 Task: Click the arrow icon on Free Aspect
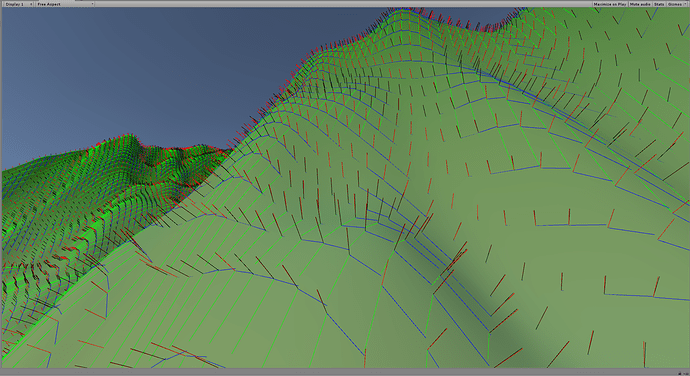pyautogui.click(x=92, y=4)
